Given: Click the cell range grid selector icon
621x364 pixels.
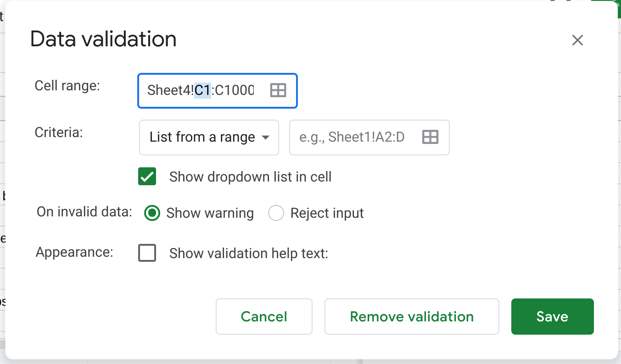Looking at the screenshot, I should [278, 90].
